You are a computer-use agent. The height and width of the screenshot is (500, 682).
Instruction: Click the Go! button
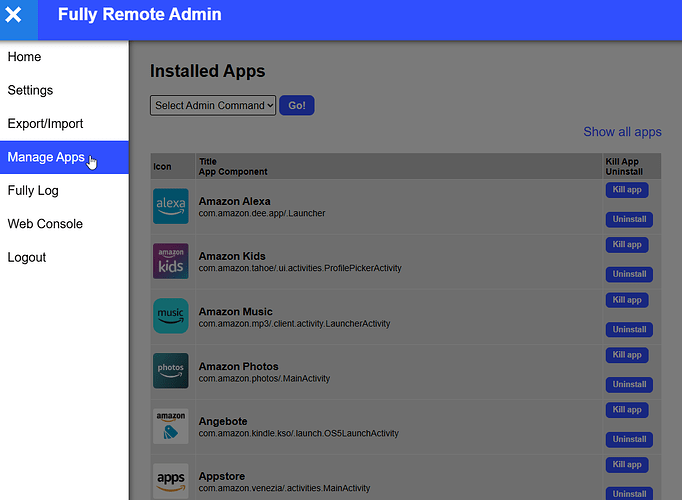[297, 106]
